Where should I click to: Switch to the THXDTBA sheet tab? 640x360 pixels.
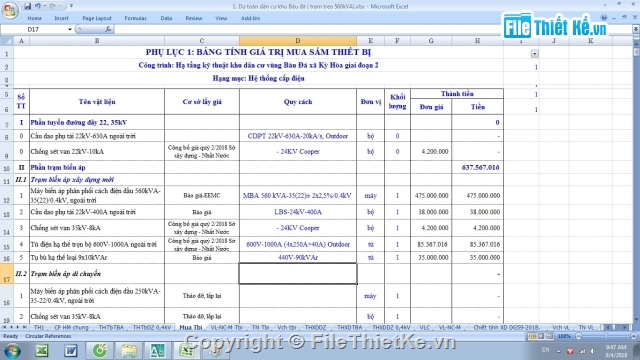(x=350, y=327)
